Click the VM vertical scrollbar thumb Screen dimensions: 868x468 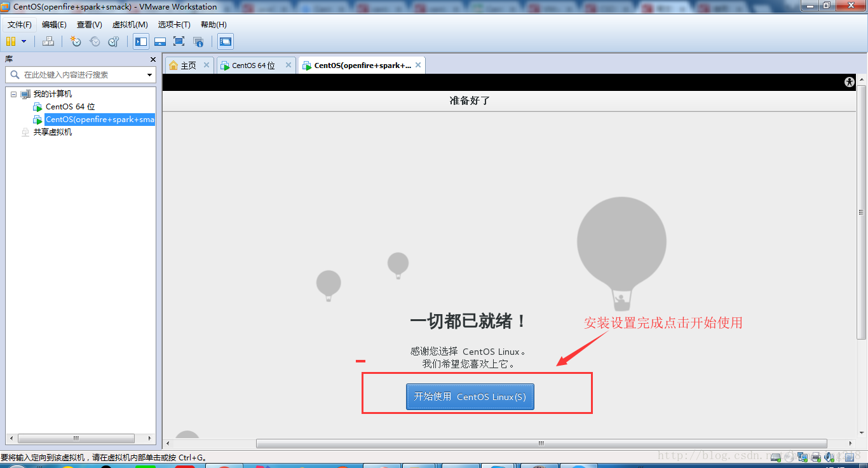point(862,211)
